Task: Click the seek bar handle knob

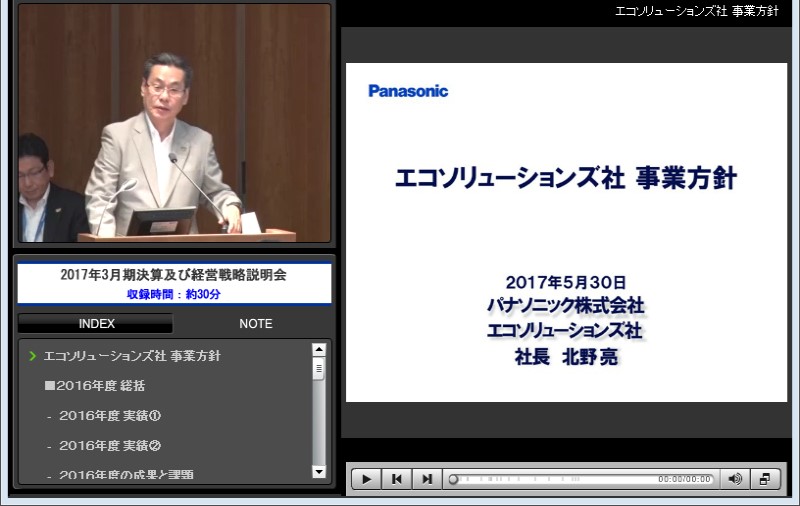Action: pyautogui.click(x=453, y=479)
